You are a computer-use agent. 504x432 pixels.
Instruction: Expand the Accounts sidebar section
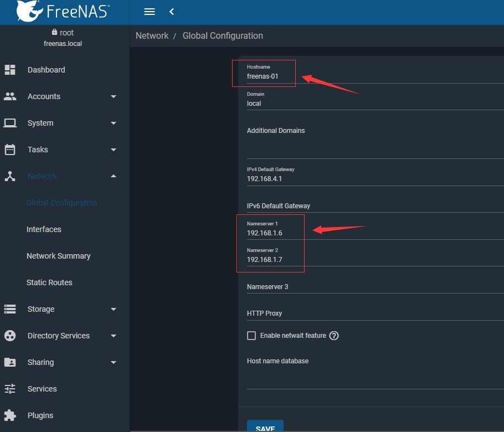(x=114, y=96)
